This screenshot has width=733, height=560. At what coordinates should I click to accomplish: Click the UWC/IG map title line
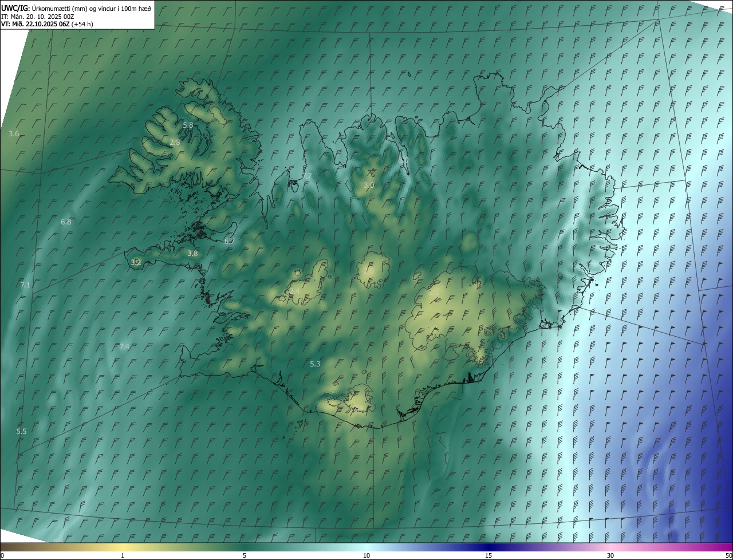76,8
